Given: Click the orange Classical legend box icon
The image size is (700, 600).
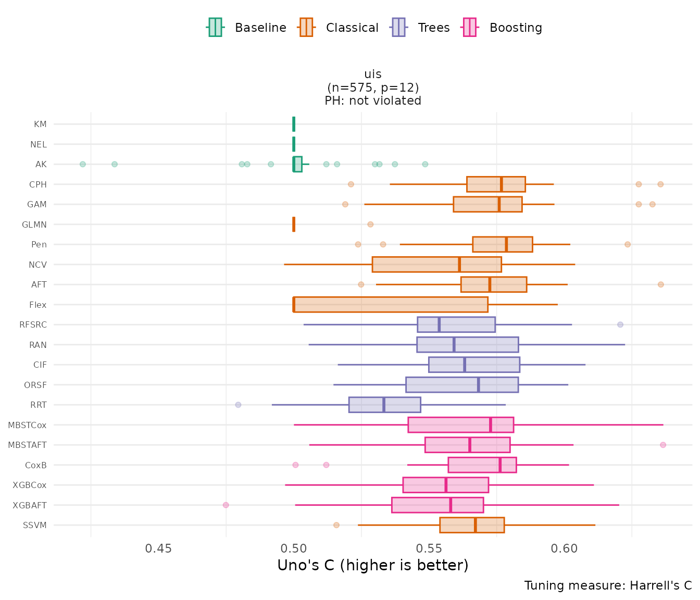Looking at the screenshot, I should click(x=306, y=28).
